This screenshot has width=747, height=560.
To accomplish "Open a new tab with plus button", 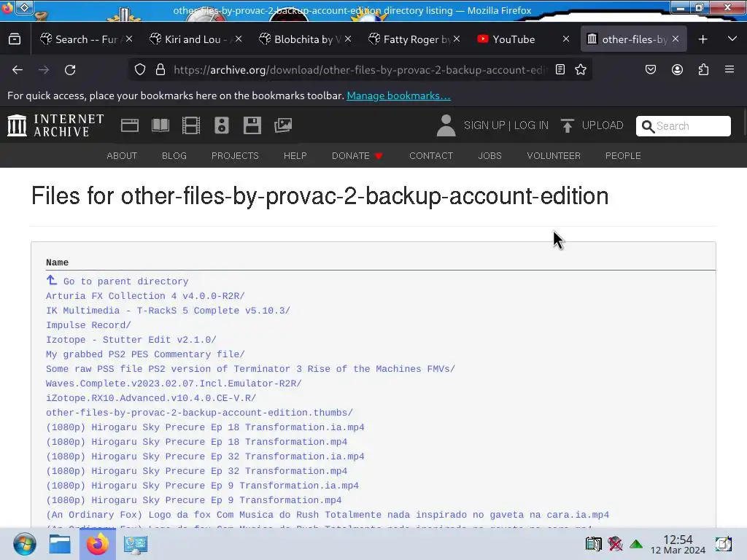I will [x=703, y=39].
